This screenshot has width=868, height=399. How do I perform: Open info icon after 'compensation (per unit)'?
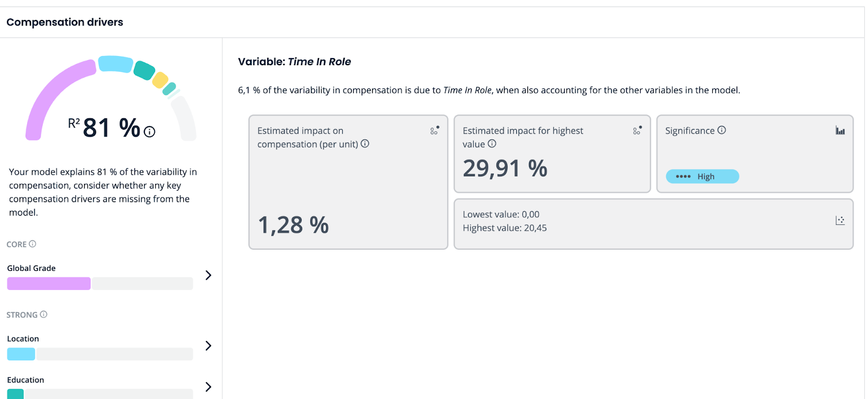(x=365, y=144)
